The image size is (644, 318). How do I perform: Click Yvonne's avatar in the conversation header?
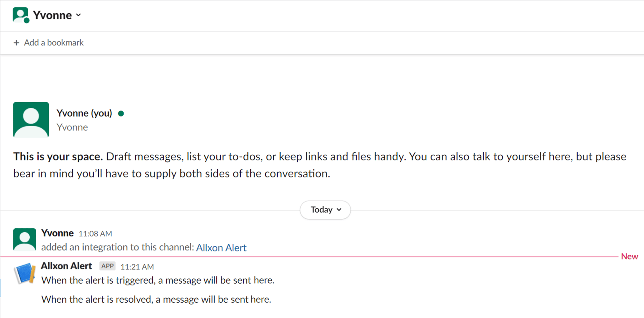click(20, 15)
